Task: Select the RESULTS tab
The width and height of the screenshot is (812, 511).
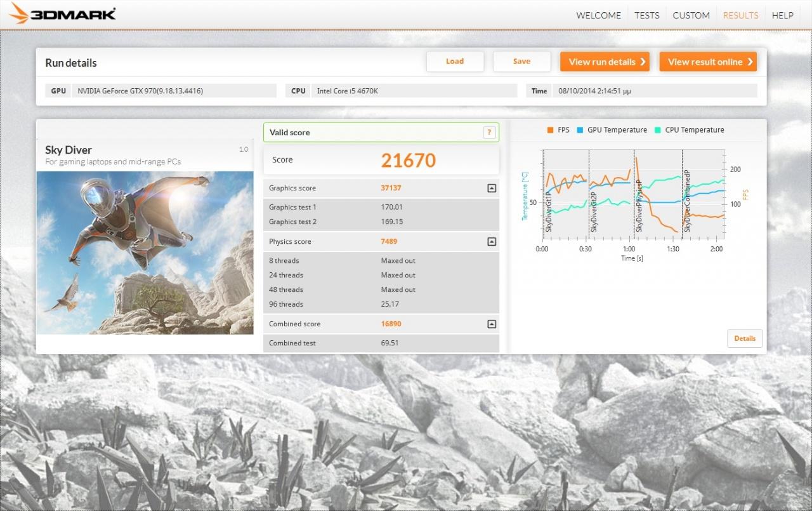Action: click(740, 15)
